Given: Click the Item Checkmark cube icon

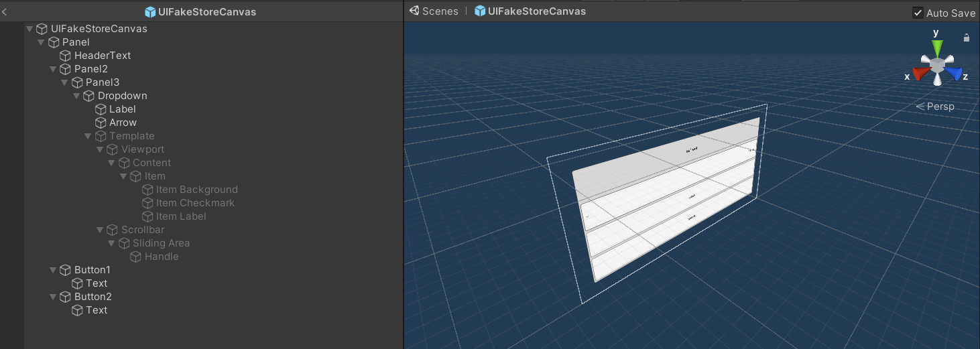Looking at the screenshot, I should pyautogui.click(x=147, y=203).
